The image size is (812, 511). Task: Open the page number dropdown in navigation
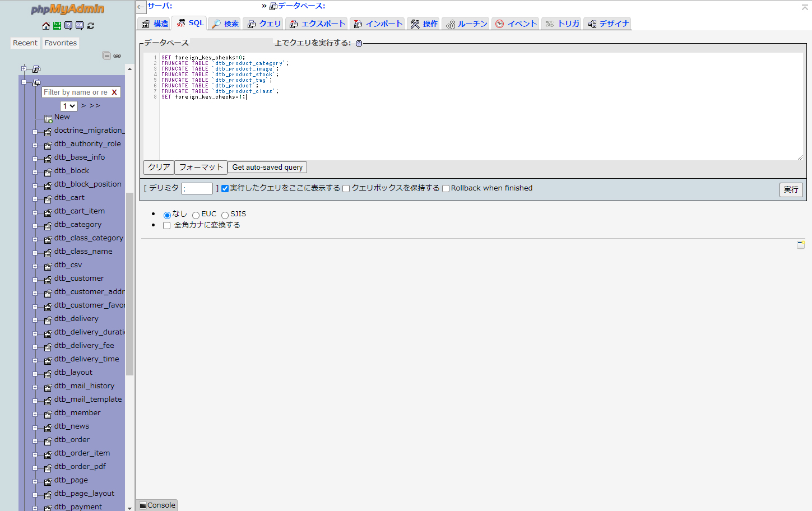pyautogui.click(x=68, y=106)
